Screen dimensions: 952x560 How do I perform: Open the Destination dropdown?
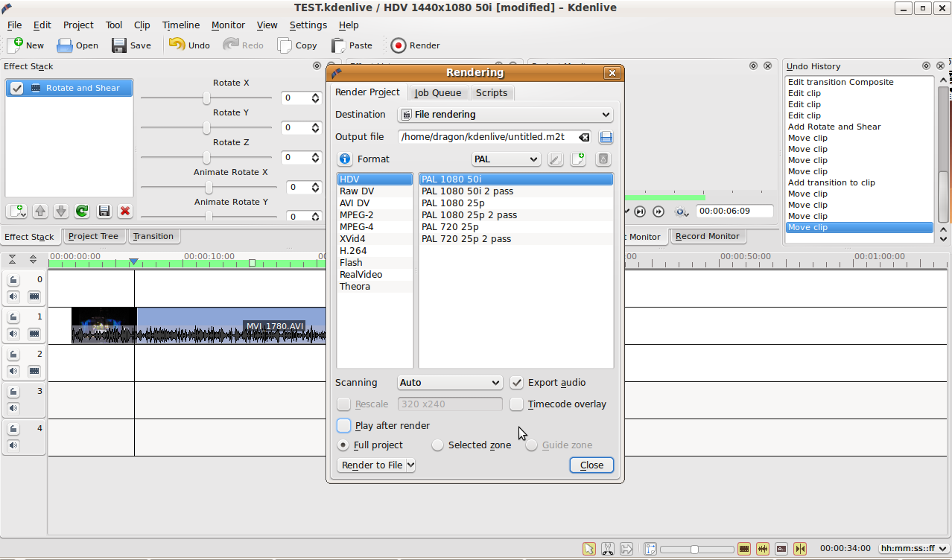pos(505,115)
